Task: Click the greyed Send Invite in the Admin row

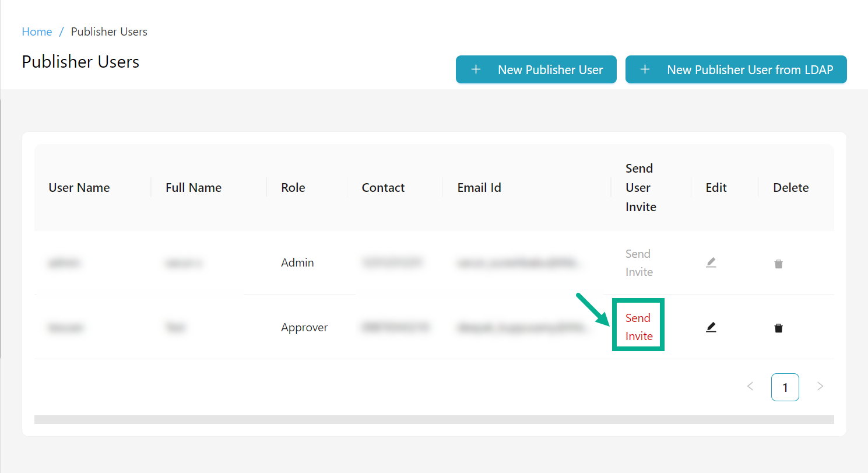Action: tap(638, 262)
